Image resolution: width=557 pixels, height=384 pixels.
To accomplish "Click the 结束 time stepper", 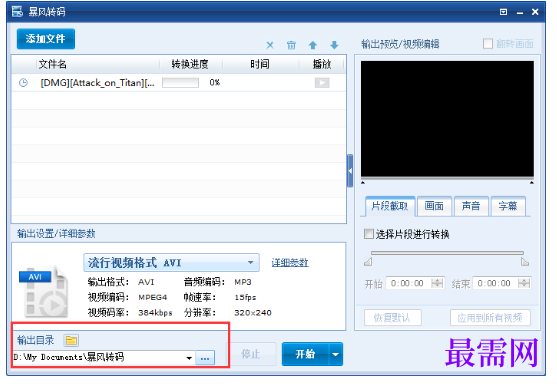I will [524, 283].
